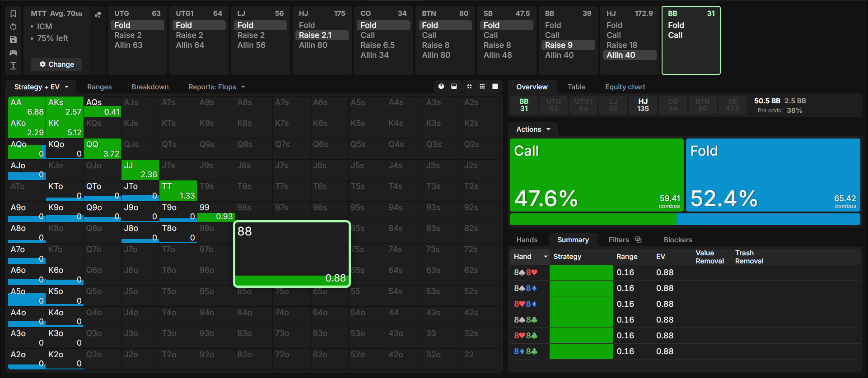This screenshot has height=378, width=868.
Task: Click the bubbles icon beside MTT Avg. 70bb
Action: tap(98, 14)
